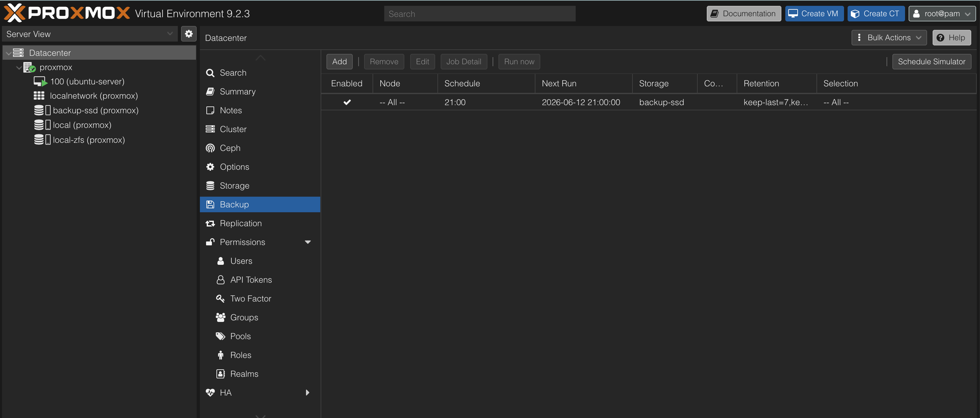Screen dimensions: 980x418
Task: Click the up scroll arrow above Search menu
Action: [x=260, y=57]
